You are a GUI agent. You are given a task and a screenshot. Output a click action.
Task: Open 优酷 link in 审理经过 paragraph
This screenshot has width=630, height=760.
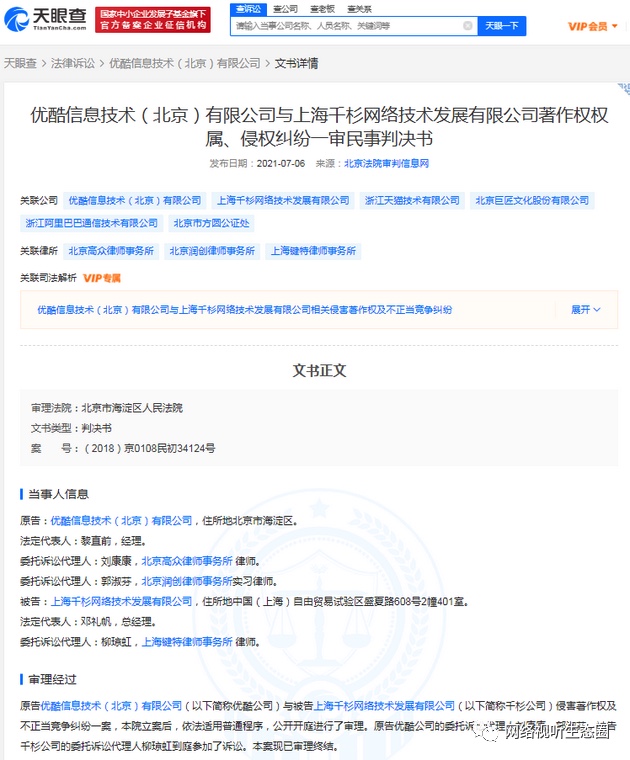pos(111,706)
